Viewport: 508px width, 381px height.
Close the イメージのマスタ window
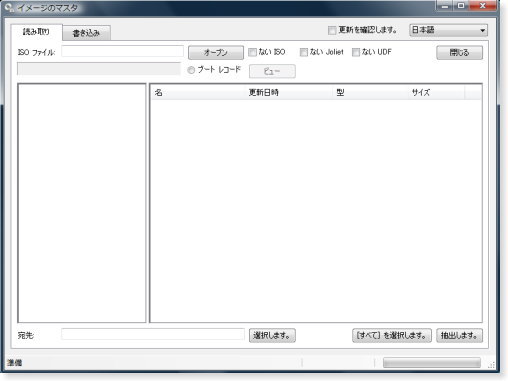(x=483, y=6)
